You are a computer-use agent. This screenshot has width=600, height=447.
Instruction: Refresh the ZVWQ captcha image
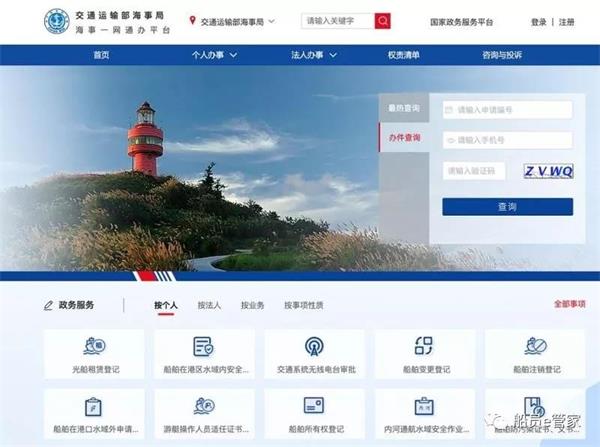[548, 171]
